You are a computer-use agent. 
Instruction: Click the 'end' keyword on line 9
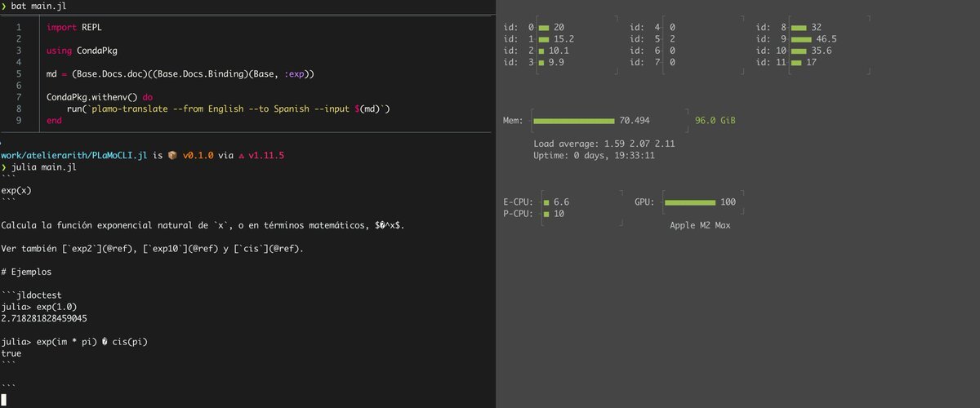click(54, 120)
